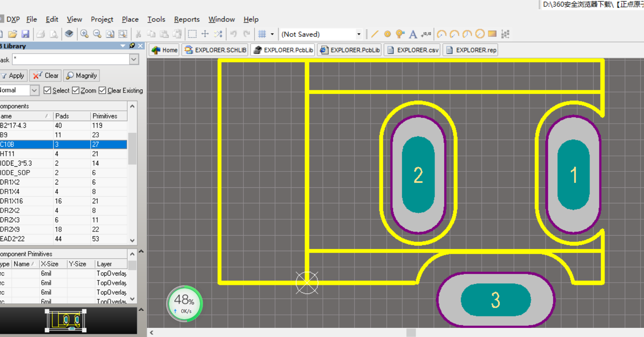
Task: Open the grid icon dropdown arrow
Action: click(272, 34)
